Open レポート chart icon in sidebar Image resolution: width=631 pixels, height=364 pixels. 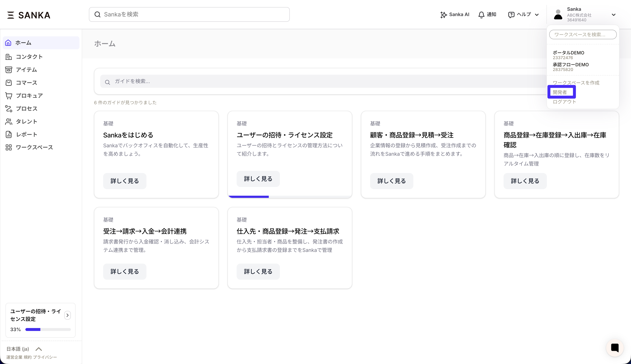coord(9,135)
